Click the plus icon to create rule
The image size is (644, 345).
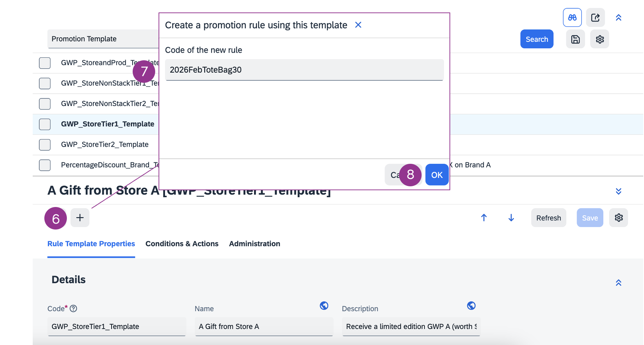[80, 218]
